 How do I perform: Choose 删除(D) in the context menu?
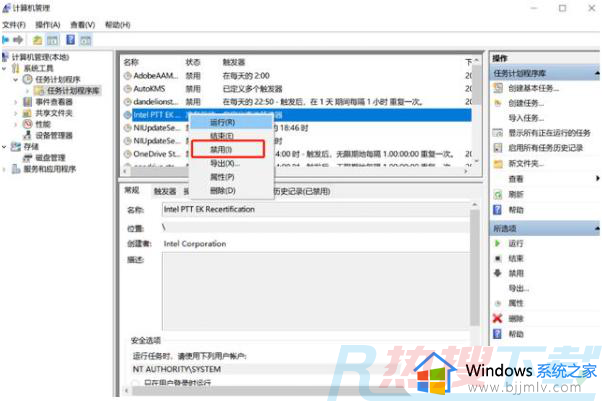[232, 190]
